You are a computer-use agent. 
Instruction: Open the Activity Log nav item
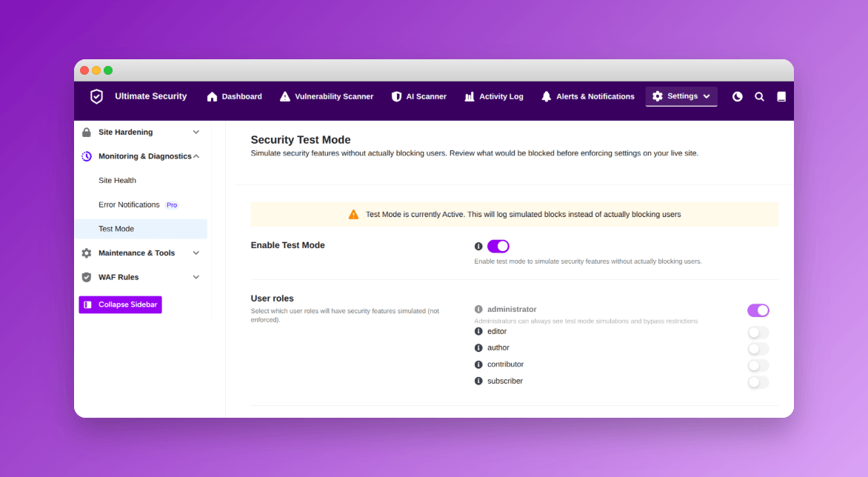494,97
